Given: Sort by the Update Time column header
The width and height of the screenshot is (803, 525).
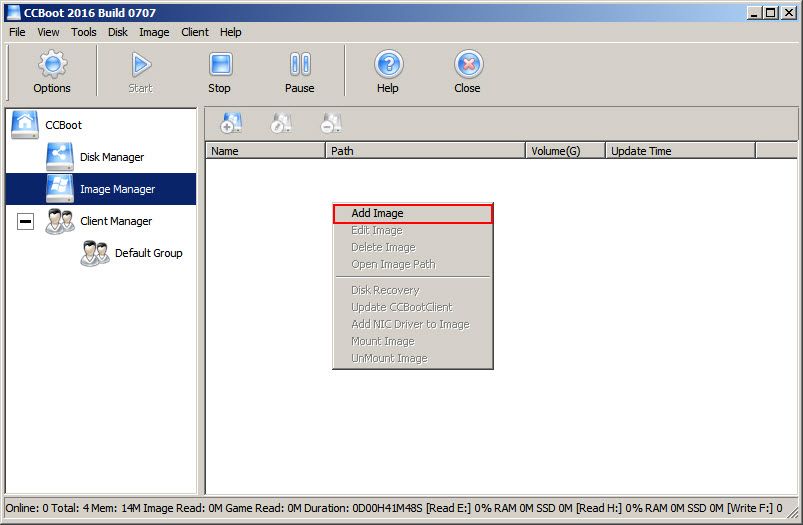Looking at the screenshot, I should (680, 151).
